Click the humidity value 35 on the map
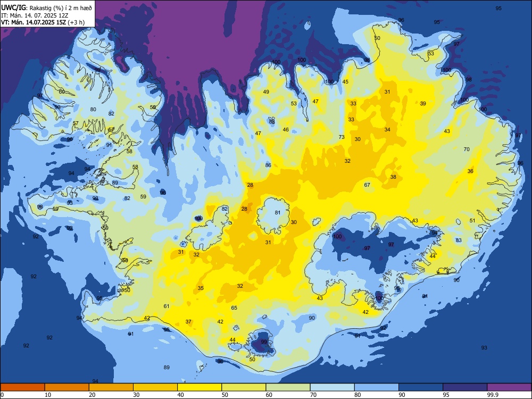 [x=201, y=288]
